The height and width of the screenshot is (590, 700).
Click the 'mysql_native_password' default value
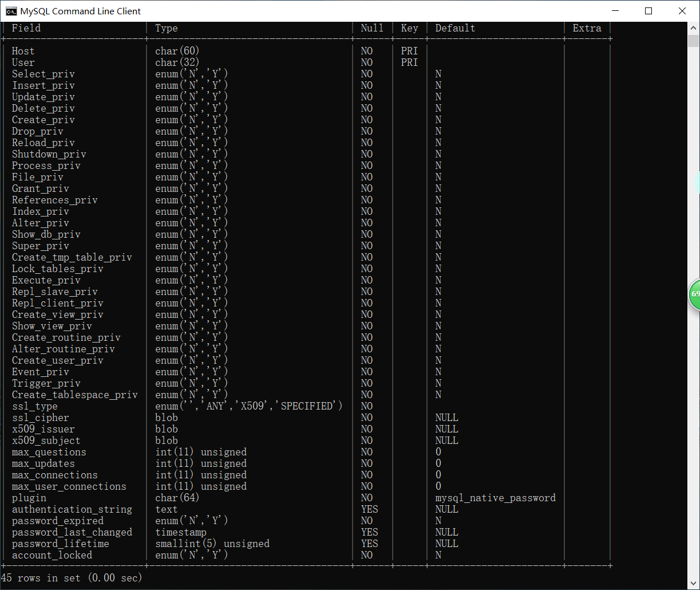tap(496, 498)
